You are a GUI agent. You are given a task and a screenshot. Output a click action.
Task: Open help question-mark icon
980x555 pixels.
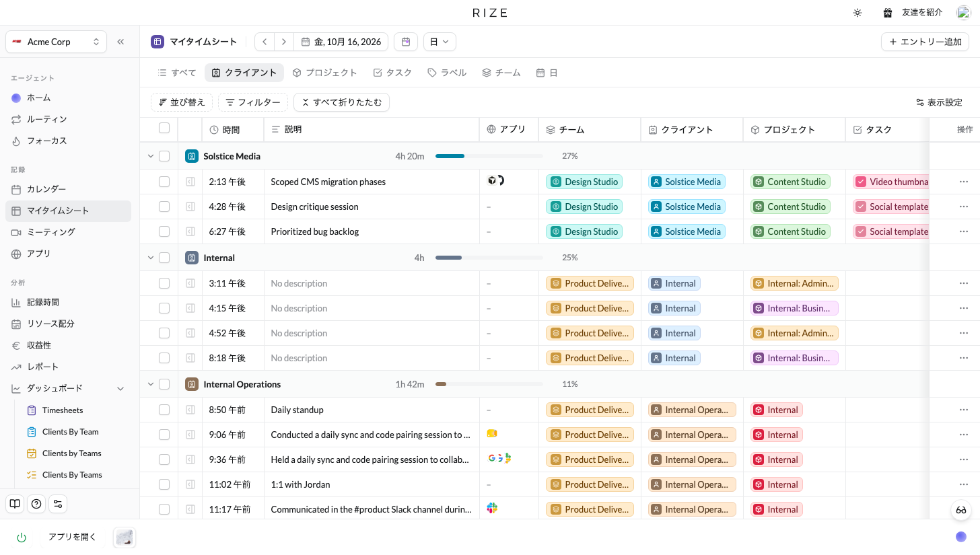point(36,503)
